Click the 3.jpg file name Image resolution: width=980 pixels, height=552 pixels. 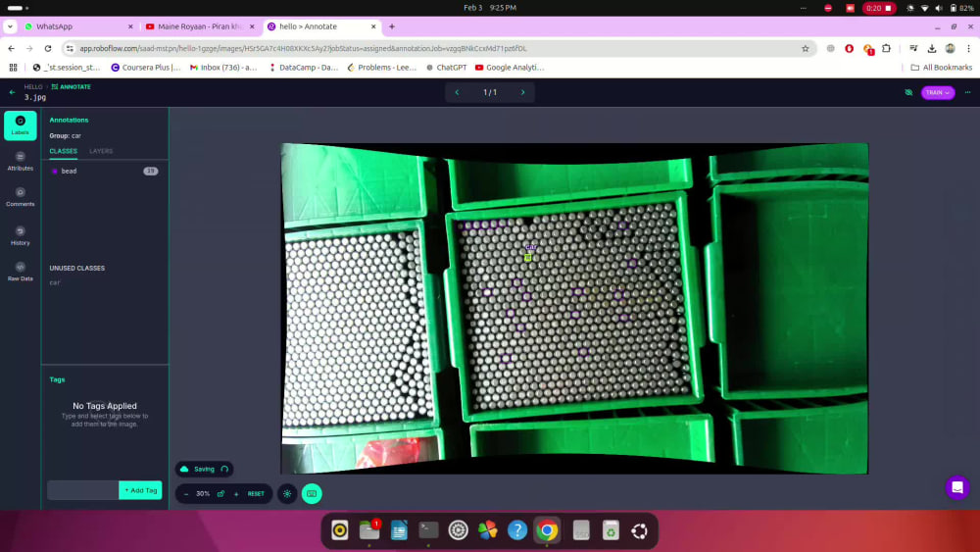click(35, 97)
